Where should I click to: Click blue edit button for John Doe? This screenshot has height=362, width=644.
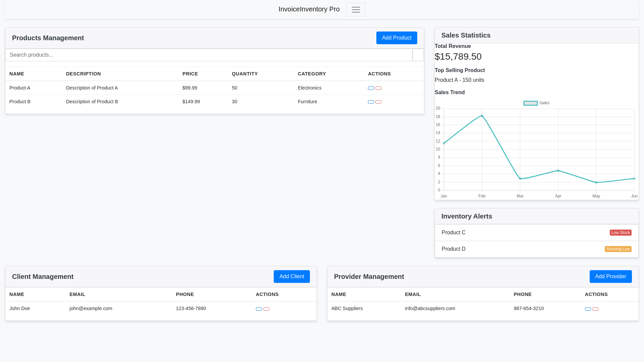pyautogui.click(x=259, y=309)
